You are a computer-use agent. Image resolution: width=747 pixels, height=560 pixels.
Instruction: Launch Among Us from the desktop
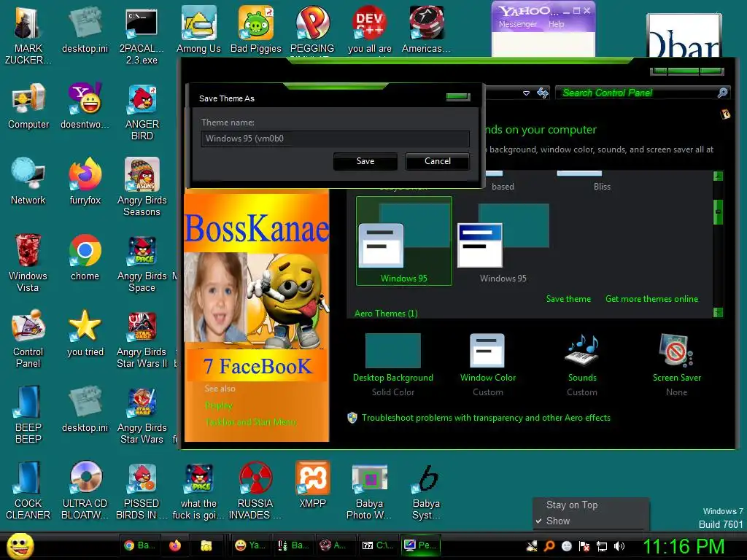coord(198,29)
